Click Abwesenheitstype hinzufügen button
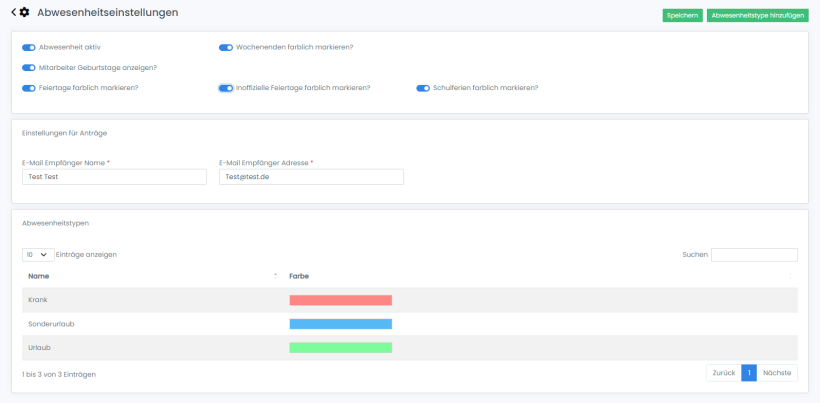Screen dimensions: 820x403 [757, 15]
